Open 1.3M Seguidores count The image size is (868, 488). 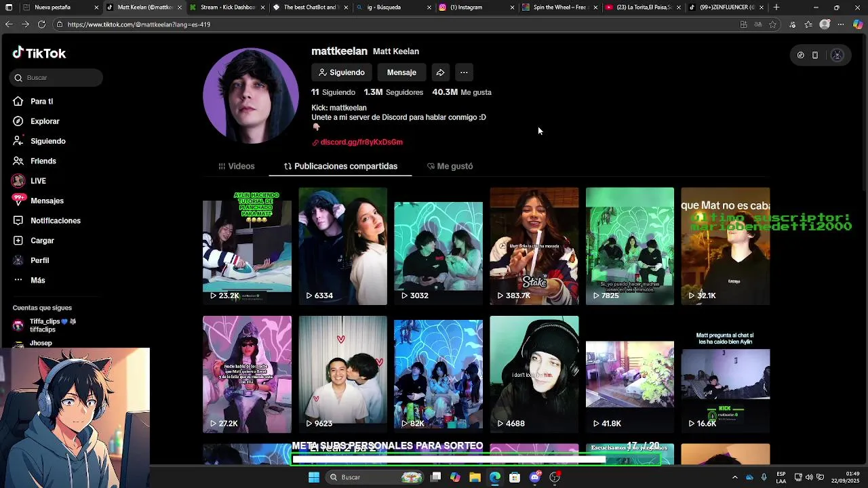click(393, 92)
